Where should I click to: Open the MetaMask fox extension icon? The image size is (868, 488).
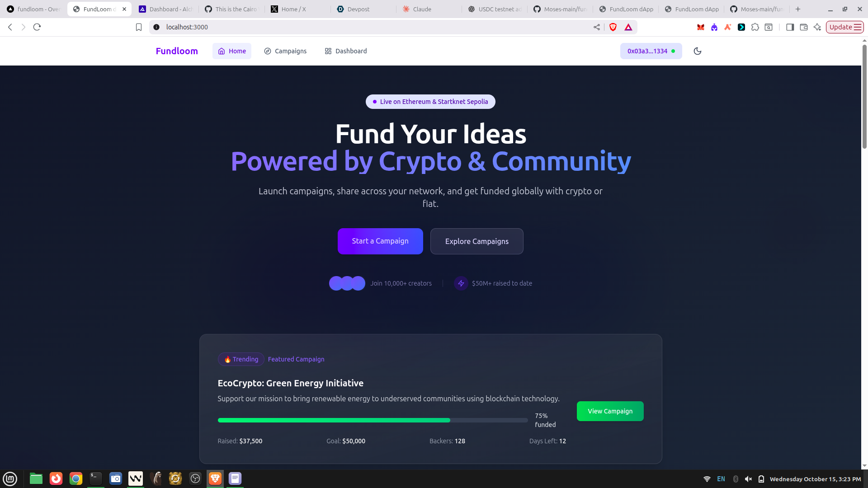(701, 27)
